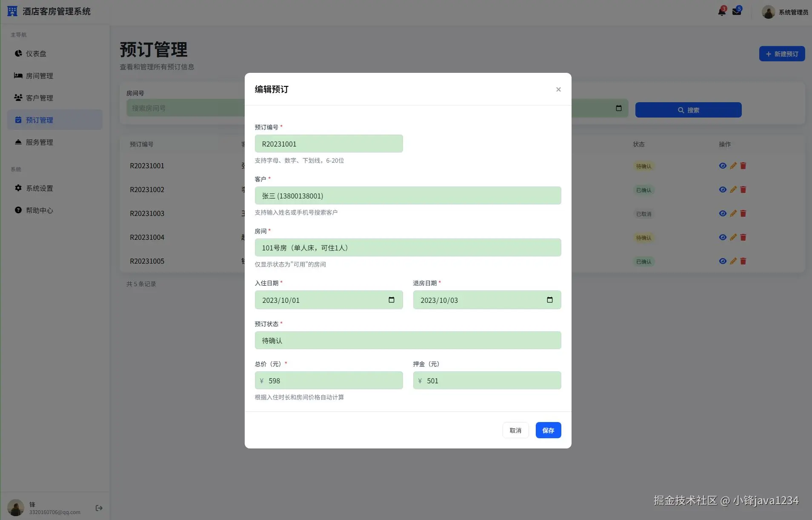Screen dimensions: 812x520
Task: Click the 预订编号 column header
Action: (x=141, y=144)
